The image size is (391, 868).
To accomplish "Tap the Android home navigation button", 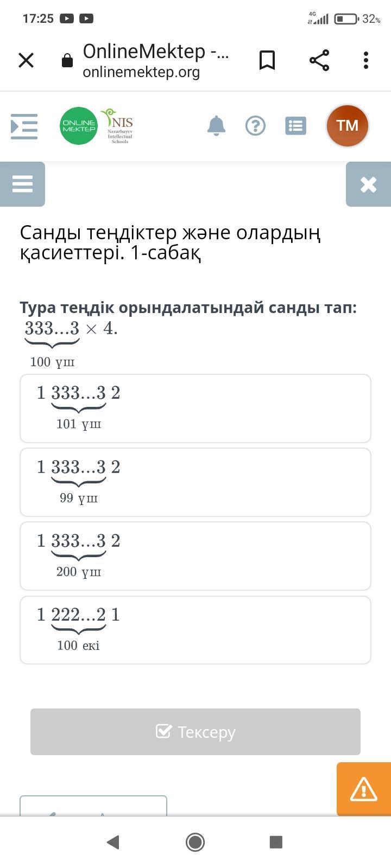I will 195,842.
